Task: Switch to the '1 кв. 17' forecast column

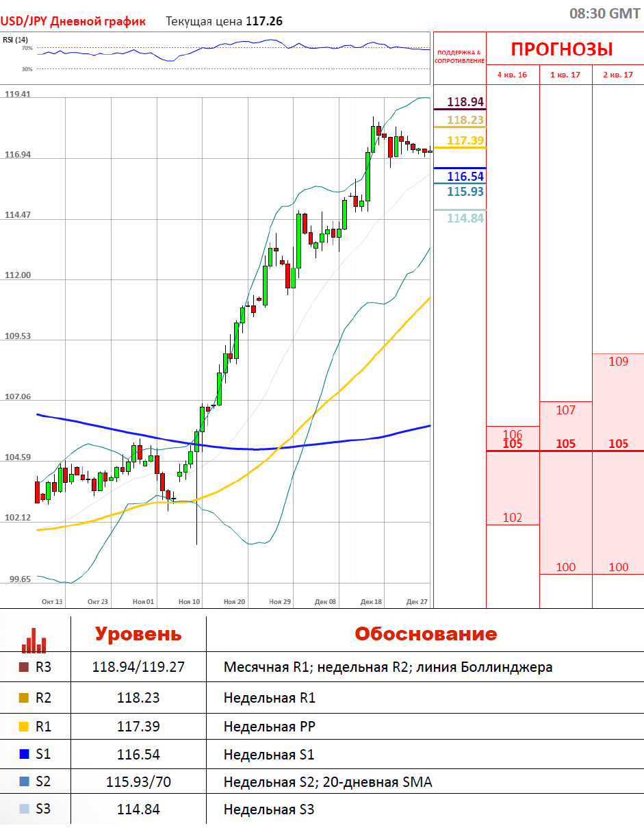Action: (565, 75)
